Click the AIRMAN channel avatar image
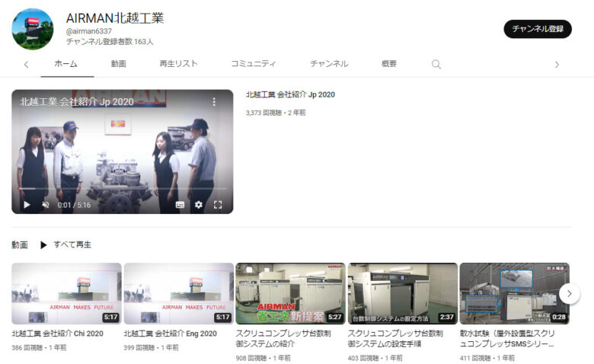This screenshot has width=594, height=364. tap(33, 29)
